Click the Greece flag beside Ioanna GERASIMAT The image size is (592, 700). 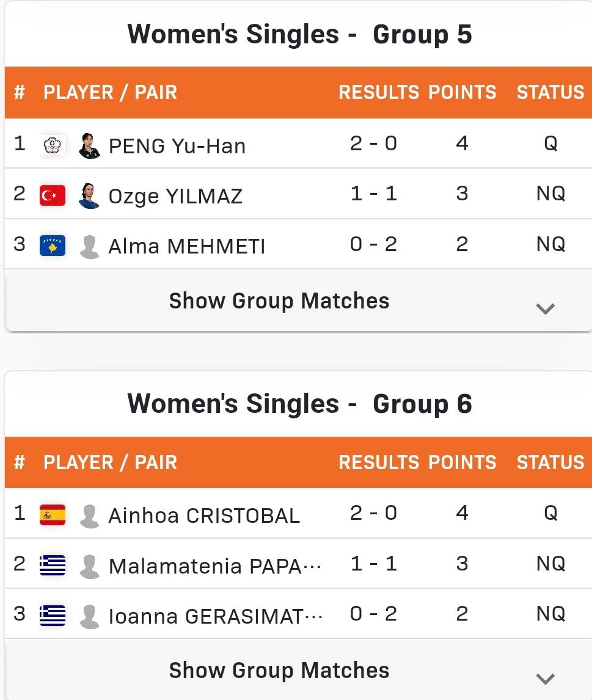click(x=53, y=615)
